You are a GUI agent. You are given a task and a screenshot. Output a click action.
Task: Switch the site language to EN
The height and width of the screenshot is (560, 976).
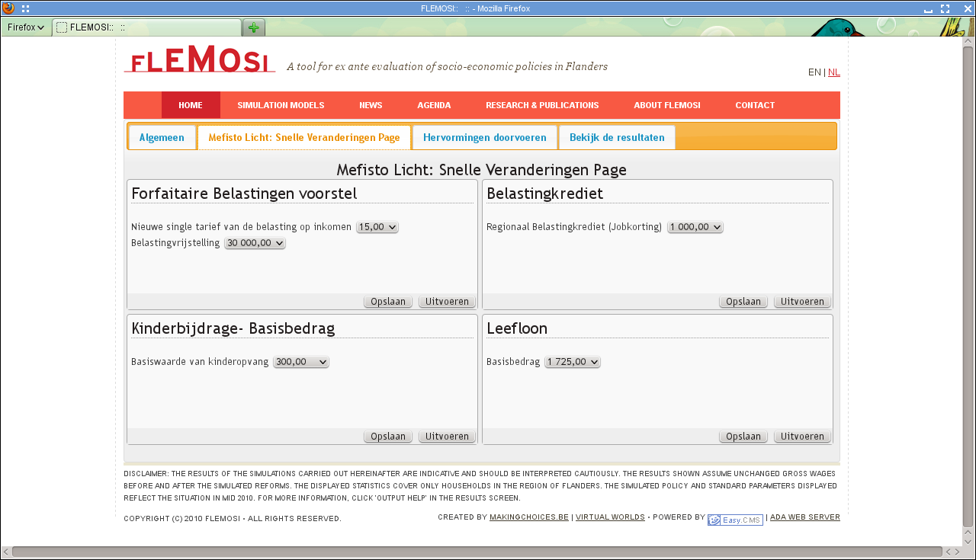[x=814, y=72]
